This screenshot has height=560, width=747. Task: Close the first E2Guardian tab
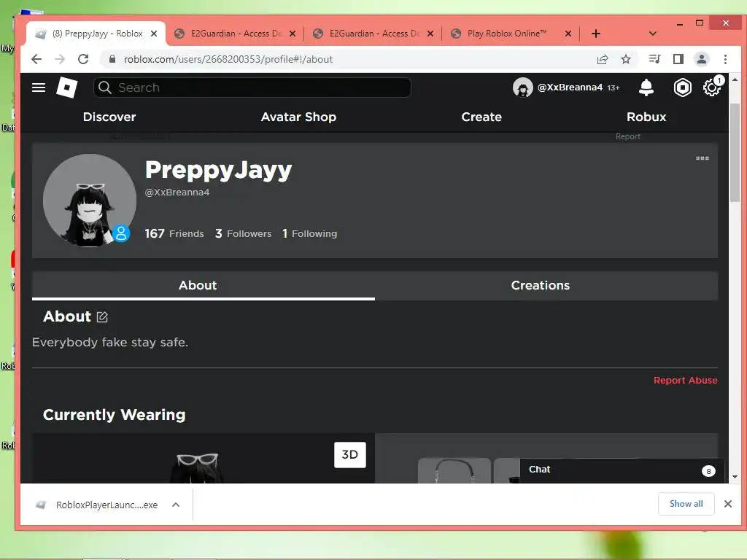click(293, 34)
